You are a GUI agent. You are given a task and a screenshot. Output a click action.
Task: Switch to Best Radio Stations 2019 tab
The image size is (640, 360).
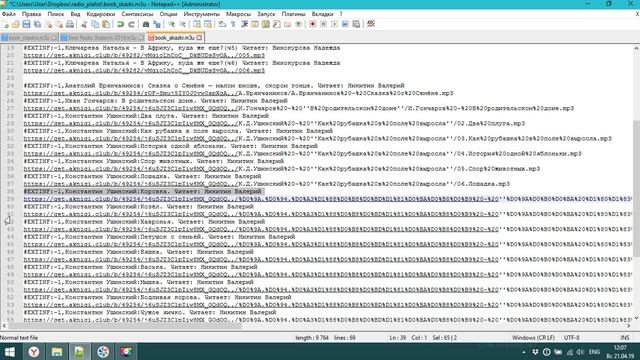pyautogui.click(x=102, y=38)
